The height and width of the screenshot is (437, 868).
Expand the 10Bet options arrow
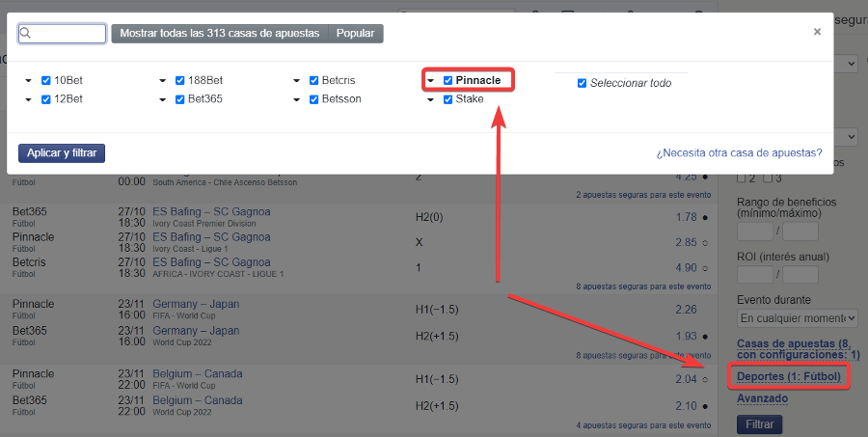point(28,81)
